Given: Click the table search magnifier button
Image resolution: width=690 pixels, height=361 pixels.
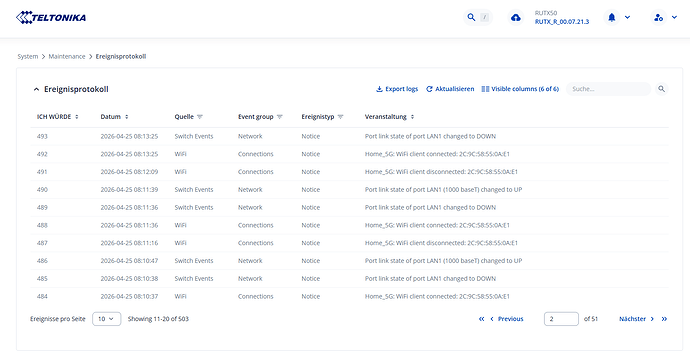Looking at the screenshot, I should coord(661,89).
